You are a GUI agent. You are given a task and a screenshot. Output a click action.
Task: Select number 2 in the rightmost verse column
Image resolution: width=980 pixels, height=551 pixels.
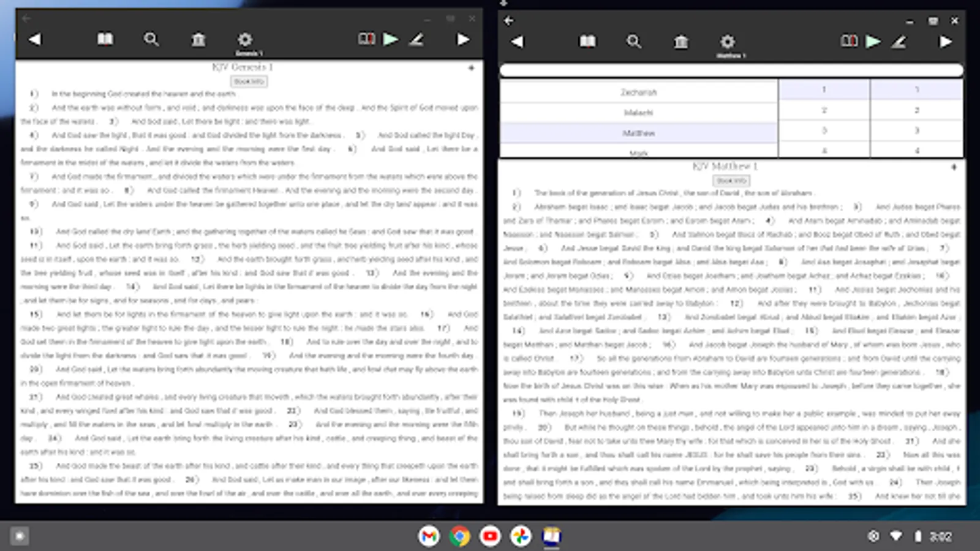(917, 110)
